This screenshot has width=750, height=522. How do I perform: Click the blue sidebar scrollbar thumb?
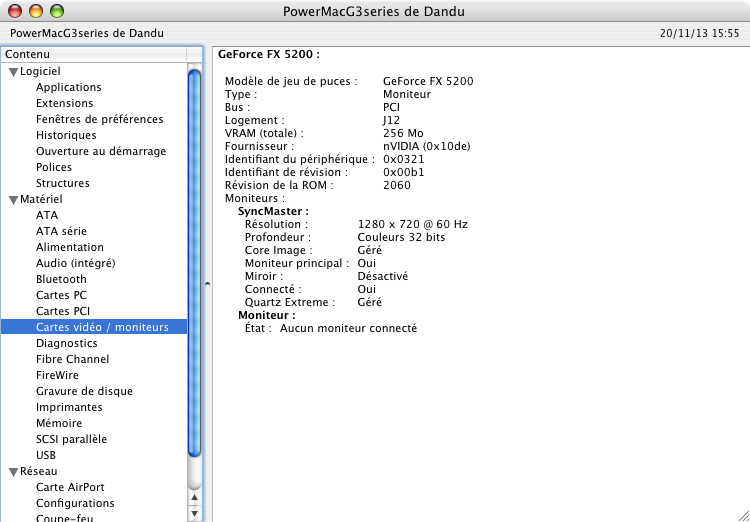pos(194,264)
